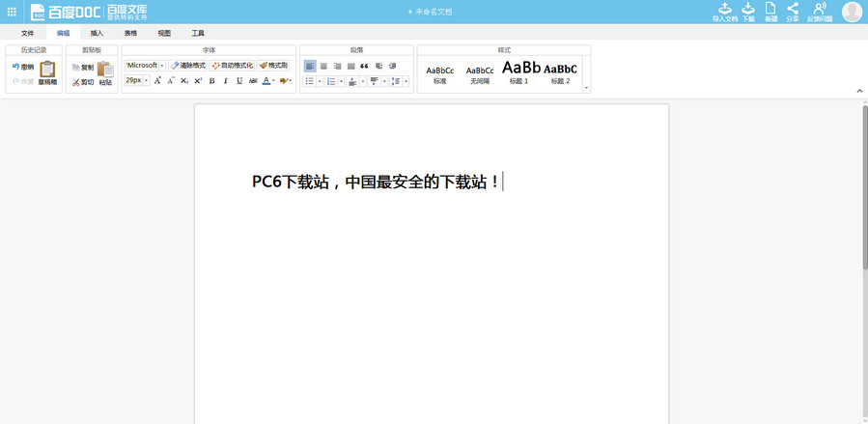
Task: Open the 分享 share icon
Action: (793, 11)
